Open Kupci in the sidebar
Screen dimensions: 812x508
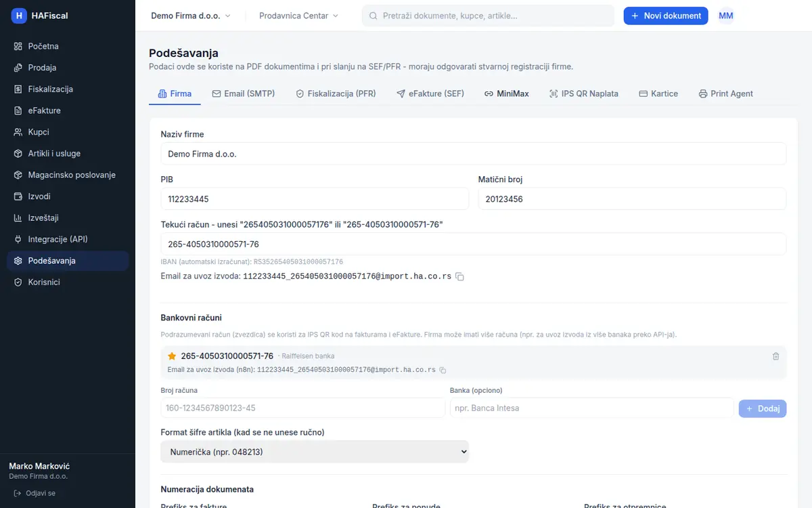68,132
